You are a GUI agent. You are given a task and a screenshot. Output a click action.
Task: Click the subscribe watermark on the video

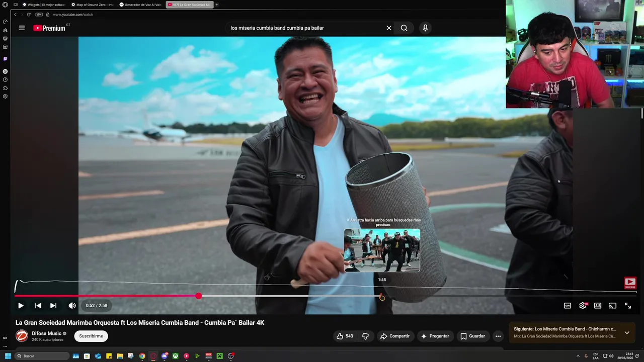pyautogui.click(x=630, y=283)
